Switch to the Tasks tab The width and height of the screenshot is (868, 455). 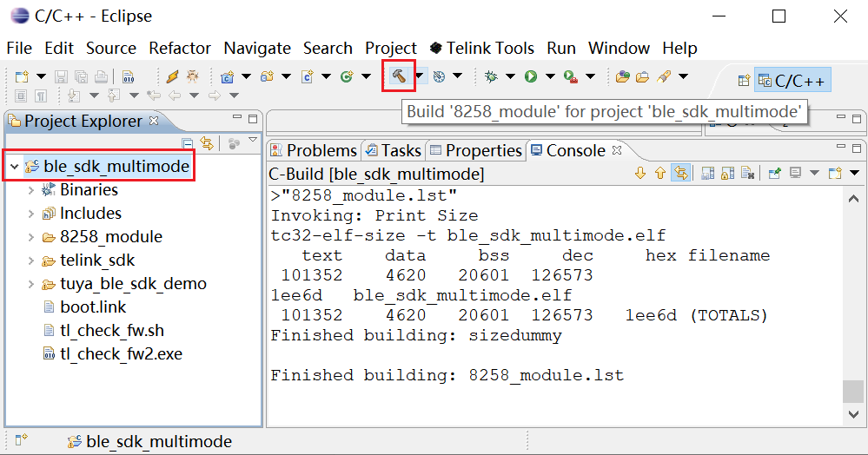394,150
